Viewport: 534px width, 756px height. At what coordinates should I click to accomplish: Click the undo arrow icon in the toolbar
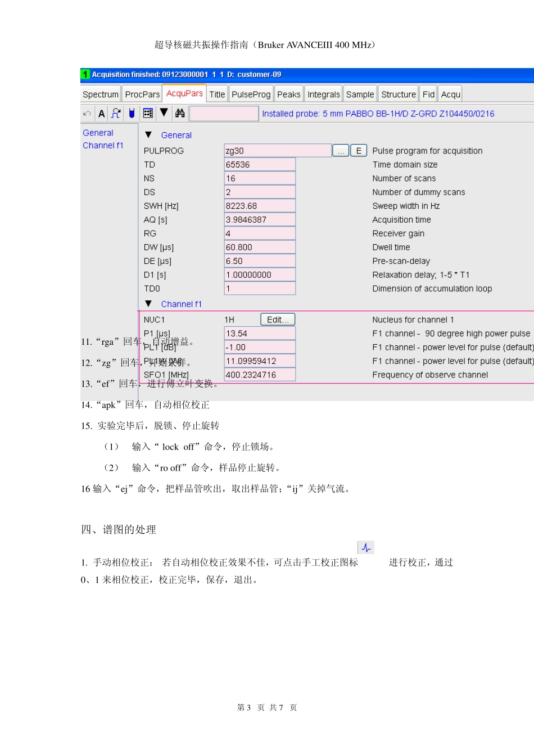(87, 114)
